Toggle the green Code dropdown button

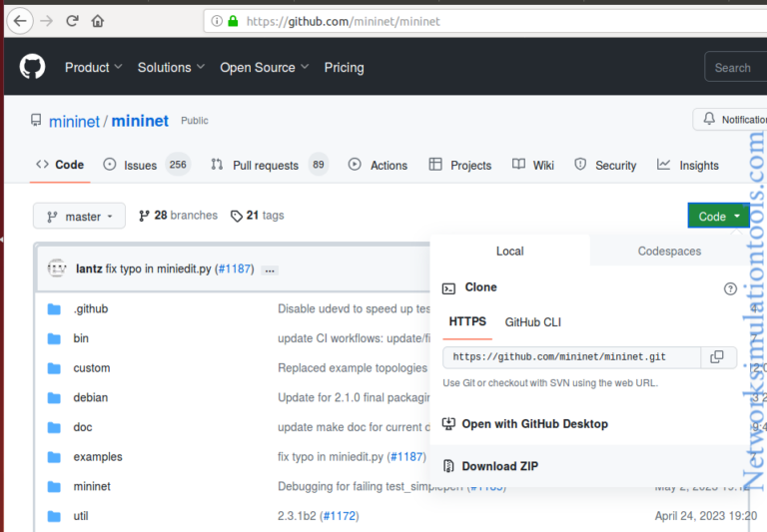tap(718, 217)
